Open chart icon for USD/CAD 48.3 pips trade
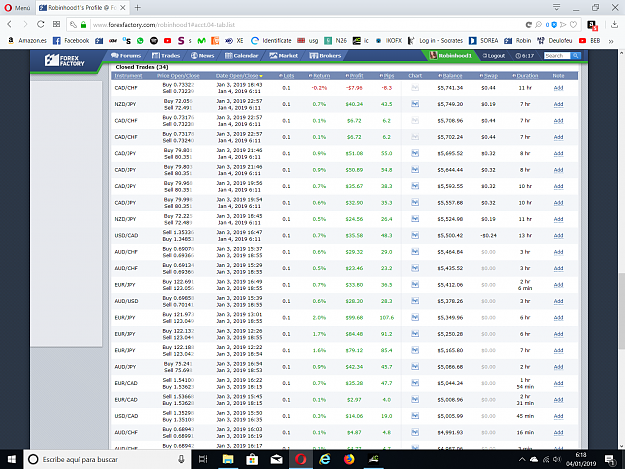This screenshot has height=469, width=625. tap(415, 235)
